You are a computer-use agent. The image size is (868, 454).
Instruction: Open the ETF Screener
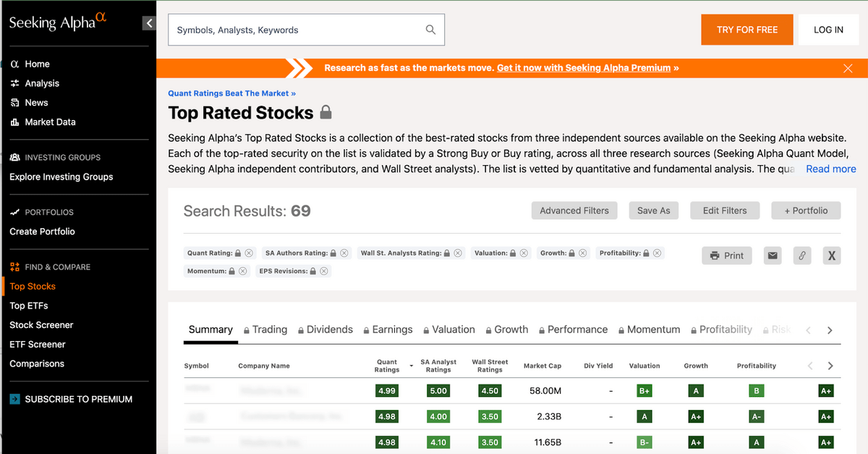click(x=38, y=345)
